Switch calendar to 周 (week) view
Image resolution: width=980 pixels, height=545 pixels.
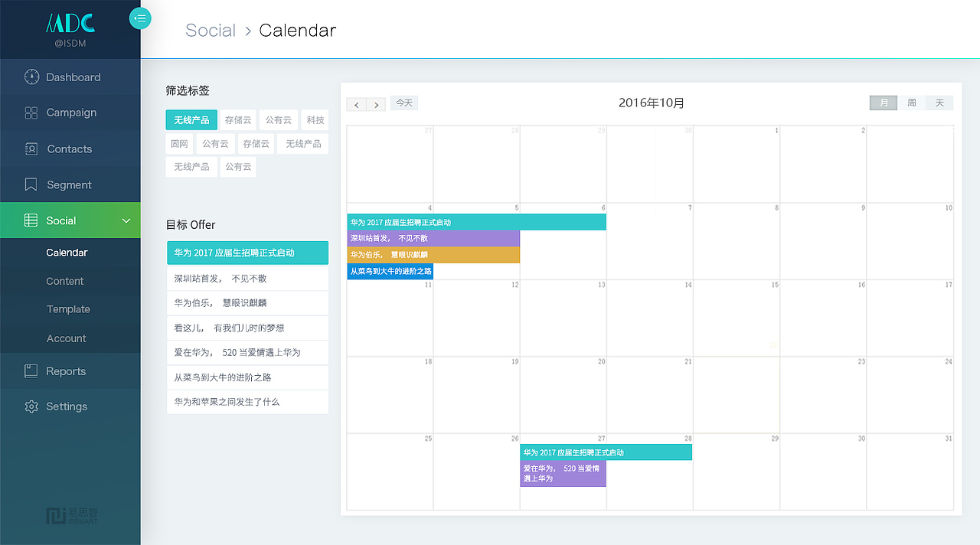[912, 103]
